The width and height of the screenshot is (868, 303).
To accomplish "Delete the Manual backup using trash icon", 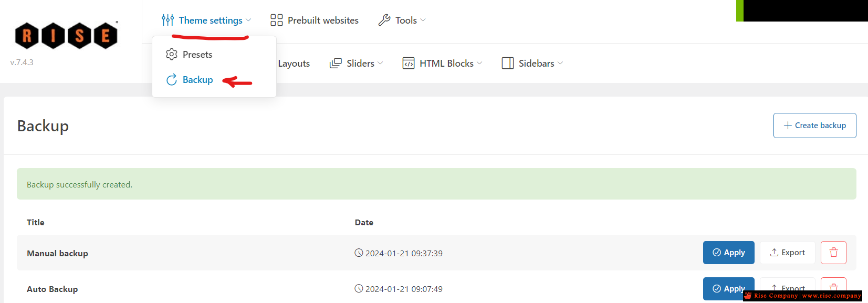I will [833, 253].
